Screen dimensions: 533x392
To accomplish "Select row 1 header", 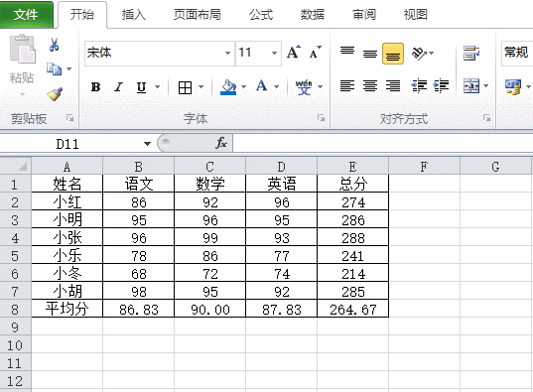I will point(15,184).
